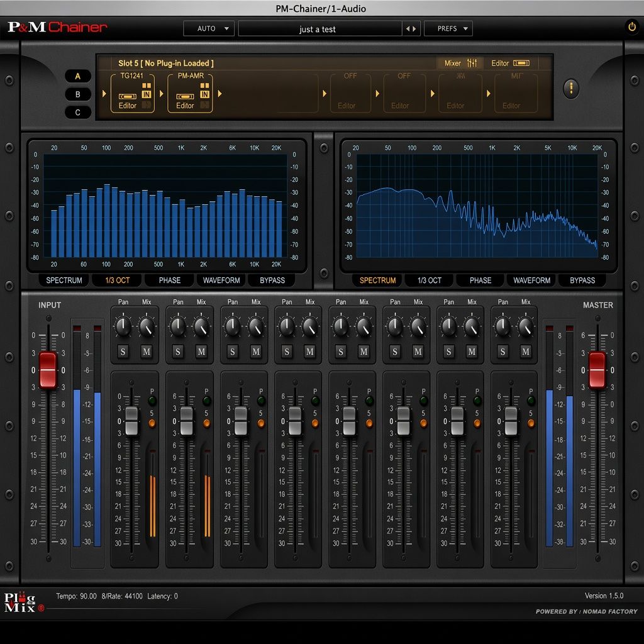This screenshot has width=644, height=644.
Task: Click the orange LED on channel 3
Action: (x=261, y=423)
